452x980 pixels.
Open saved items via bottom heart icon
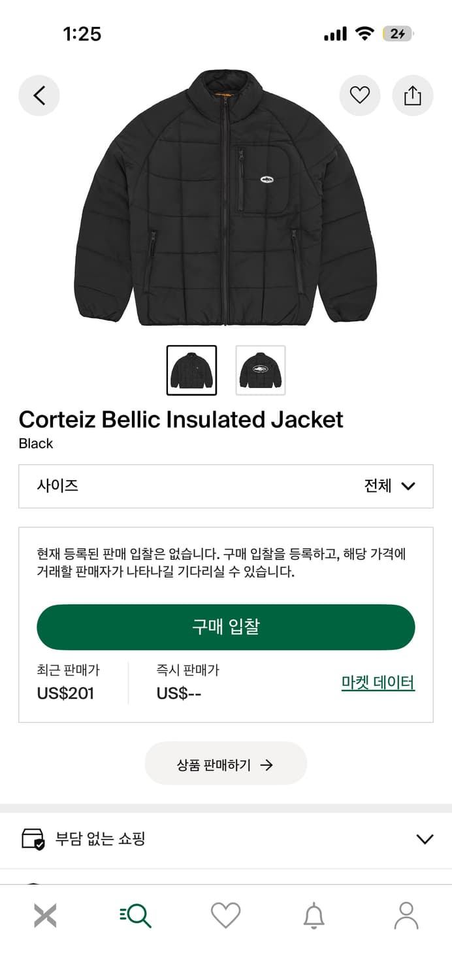tap(225, 915)
